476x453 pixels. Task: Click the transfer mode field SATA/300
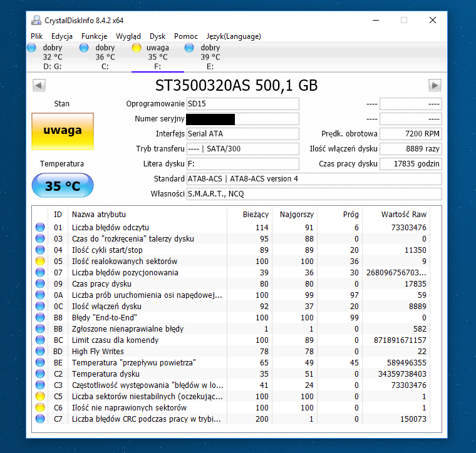(x=242, y=149)
